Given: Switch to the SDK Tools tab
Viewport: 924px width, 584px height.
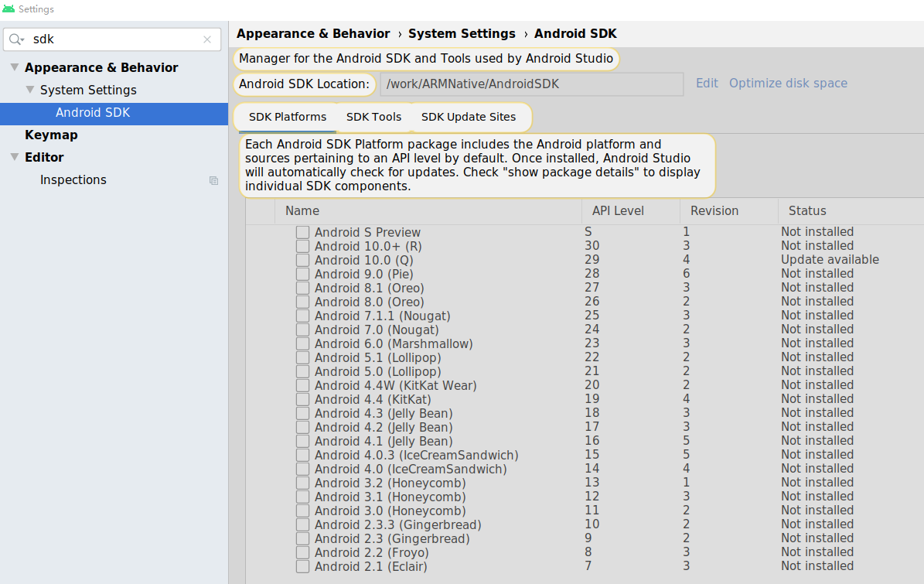Looking at the screenshot, I should [x=373, y=117].
